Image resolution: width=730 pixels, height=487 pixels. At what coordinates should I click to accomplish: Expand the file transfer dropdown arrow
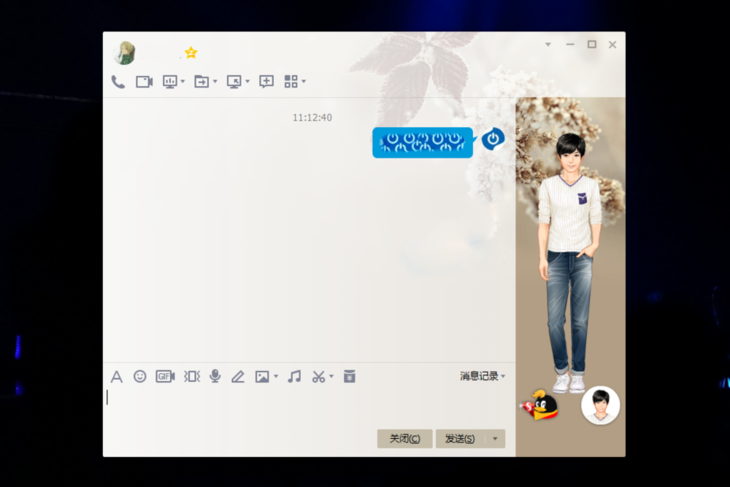(215, 82)
